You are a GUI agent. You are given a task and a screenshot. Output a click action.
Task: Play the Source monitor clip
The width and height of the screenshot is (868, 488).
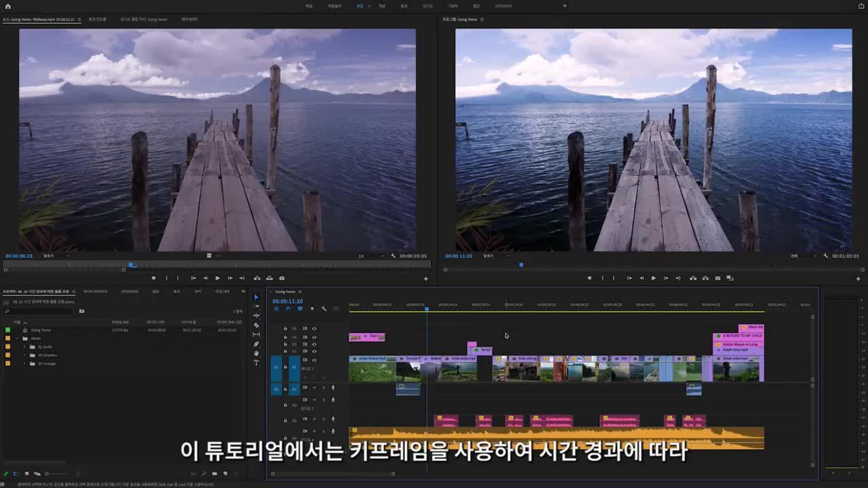coord(217,278)
